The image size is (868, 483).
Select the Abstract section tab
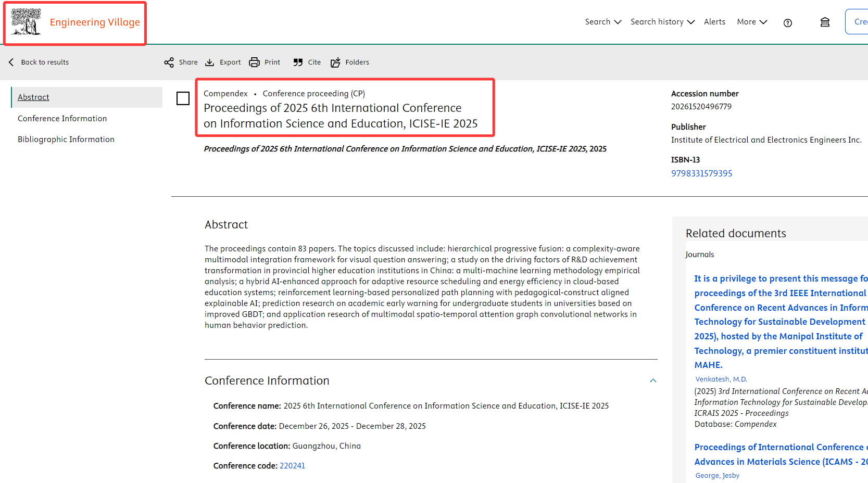click(x=86, y=97)
